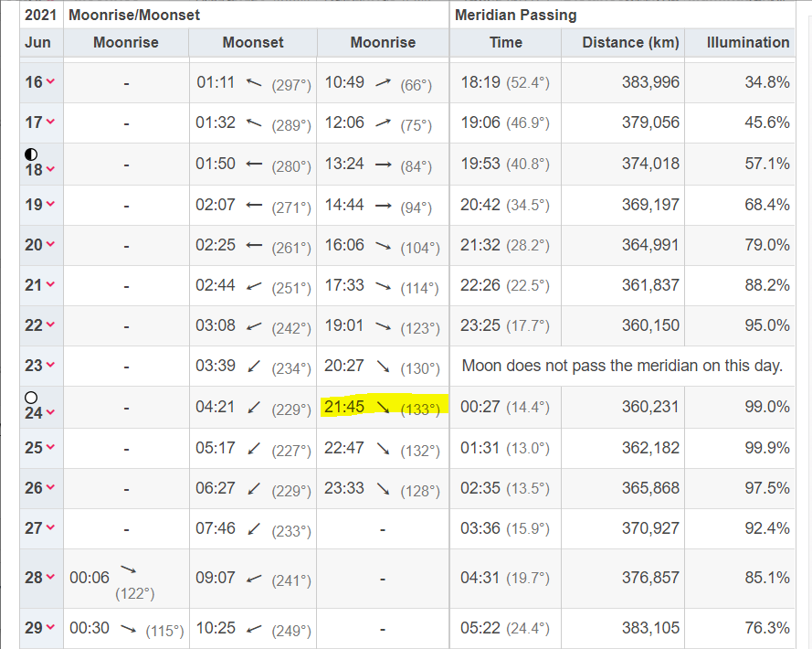Click the moonrise direction arrow beside 13:24
Image resolution: width=812 pixels, height=649 pixels.
tap(383, 165)
